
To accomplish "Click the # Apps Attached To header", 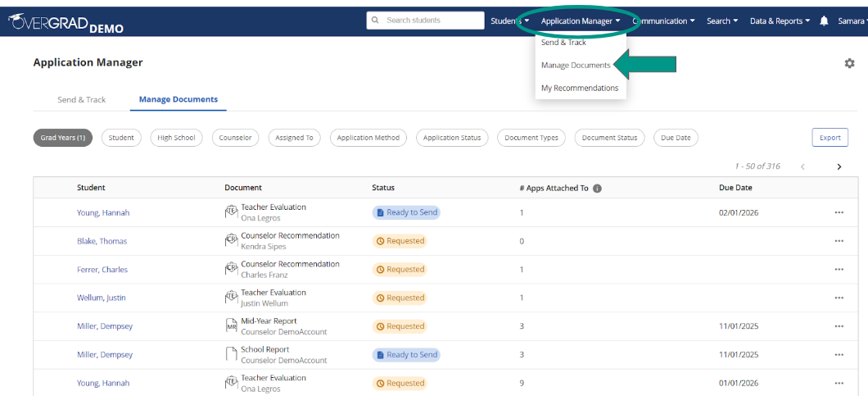I will pyautogui.click(x=554, y=188).
